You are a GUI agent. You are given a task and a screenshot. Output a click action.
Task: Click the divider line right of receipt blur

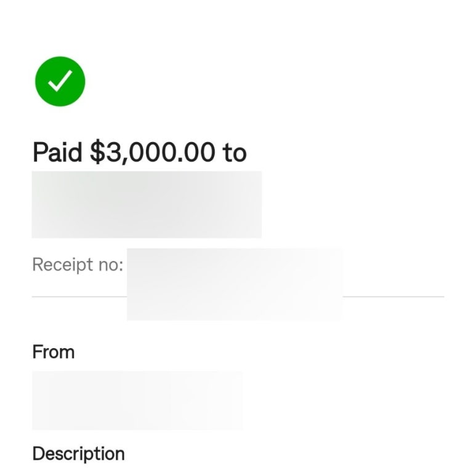tap(393, 297)
